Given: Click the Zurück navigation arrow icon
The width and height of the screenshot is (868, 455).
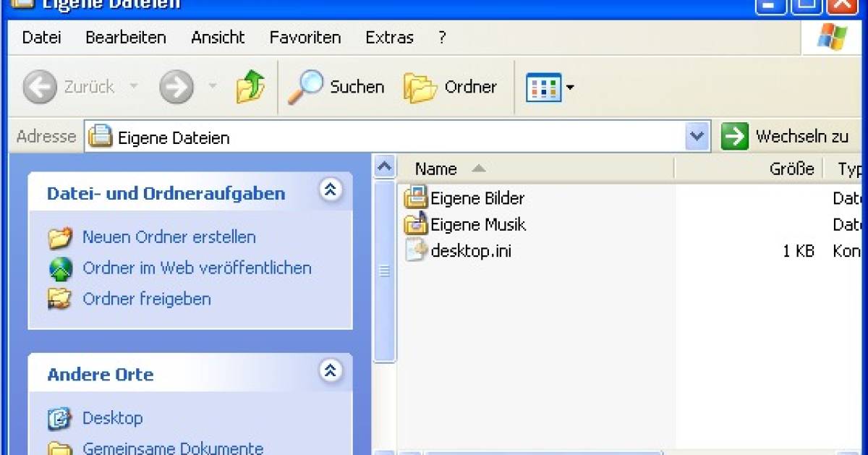Looking at the screenshot, I should click(x=41, y=86).
